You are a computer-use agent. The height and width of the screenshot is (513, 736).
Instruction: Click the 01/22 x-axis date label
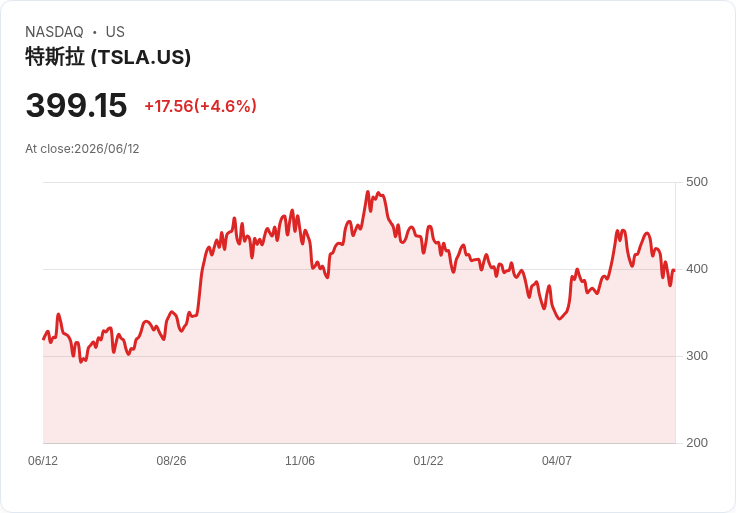(428, 460)
